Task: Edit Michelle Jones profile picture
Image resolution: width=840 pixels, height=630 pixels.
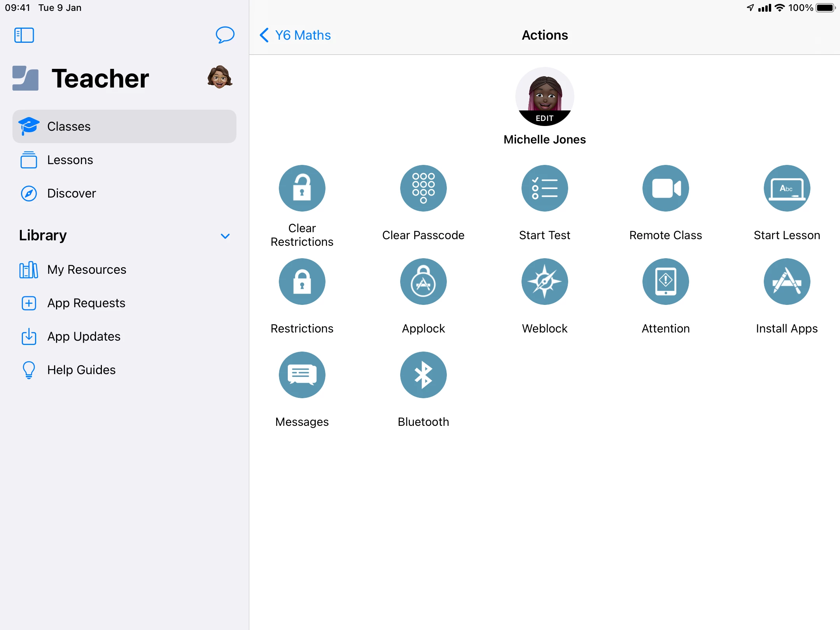Action: 544,118
